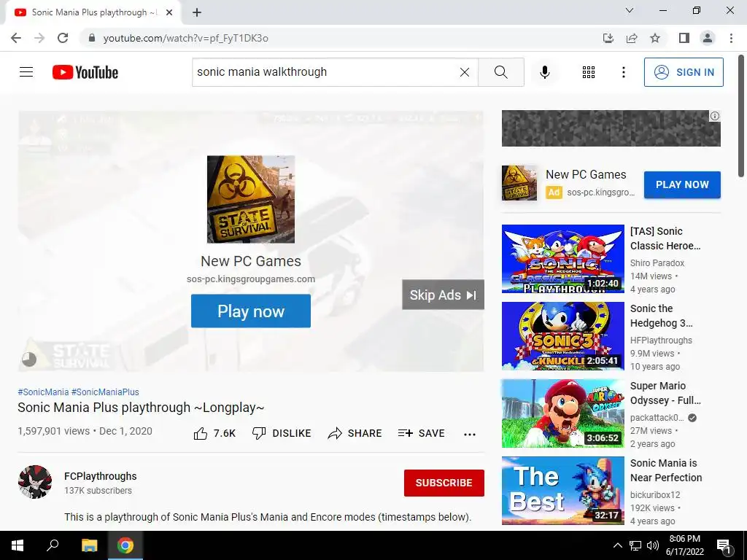Bookmark this tab with the star
The width and height of the screenshot is (747, 560).
(655, 38)
